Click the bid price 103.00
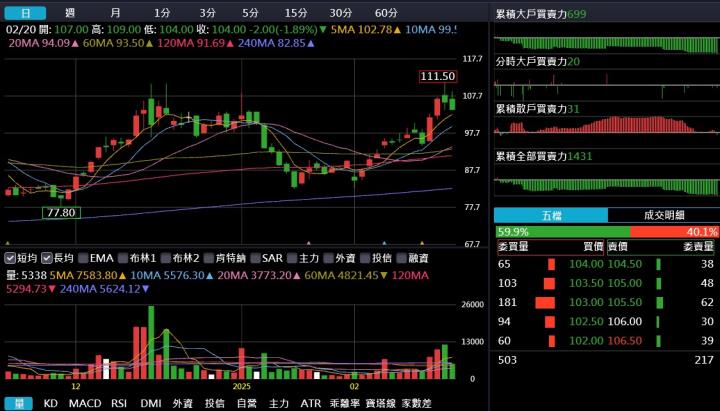 point(586,303)
